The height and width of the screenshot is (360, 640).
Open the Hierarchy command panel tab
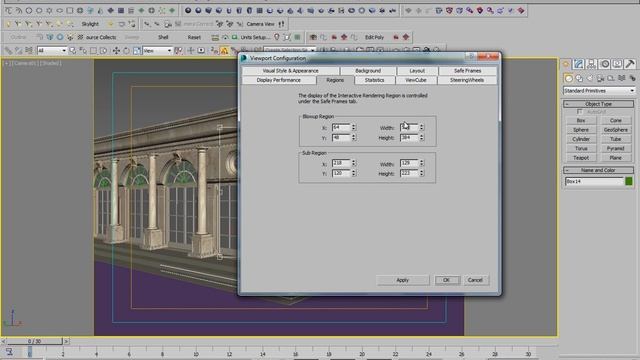coord(591,64)
